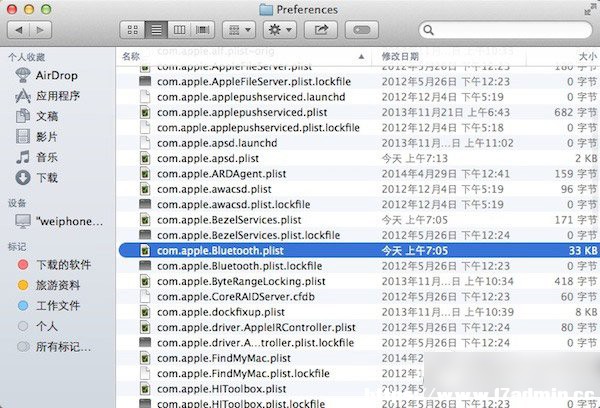Click the dark lockfile icon of com.apple.awacsd.plist.lockfile
This screenshot has width=600, height=408.
point(145,204)
